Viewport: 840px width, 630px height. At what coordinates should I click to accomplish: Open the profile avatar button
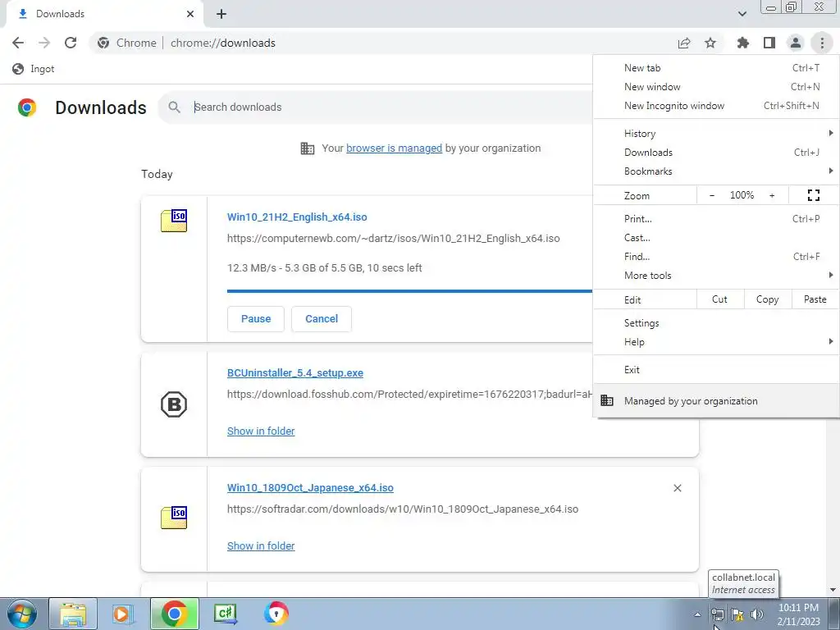[x=796, y=43]
